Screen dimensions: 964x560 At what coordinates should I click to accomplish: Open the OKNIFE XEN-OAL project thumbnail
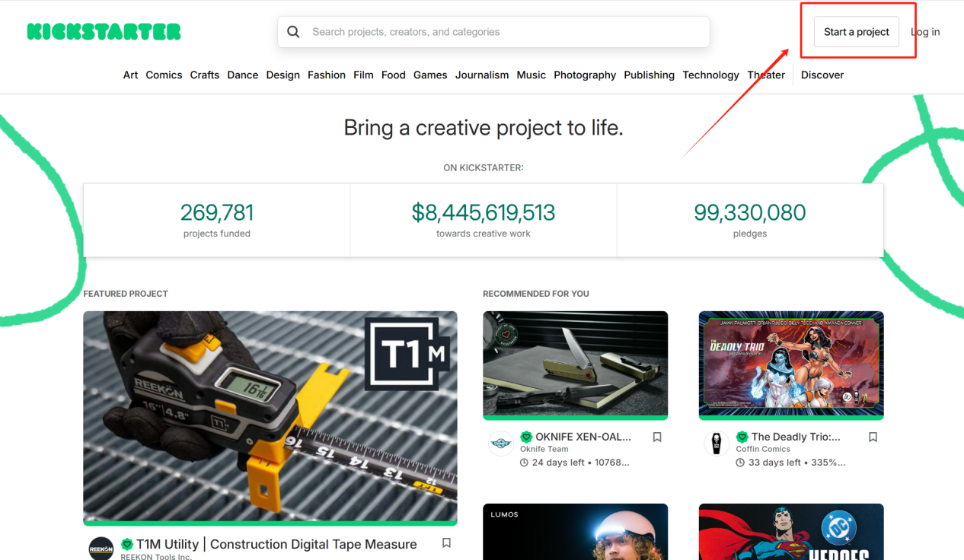(x=575, y=364)
